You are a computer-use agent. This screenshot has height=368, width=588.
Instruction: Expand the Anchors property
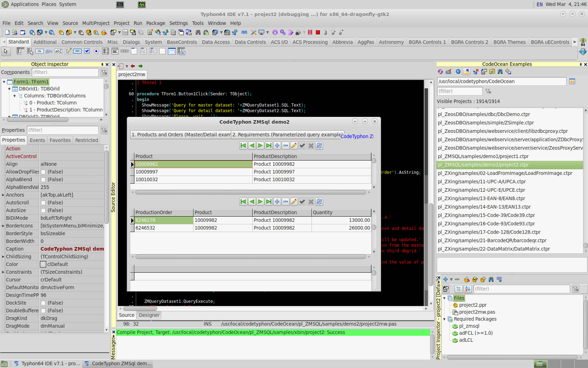[x=3, y=195]
